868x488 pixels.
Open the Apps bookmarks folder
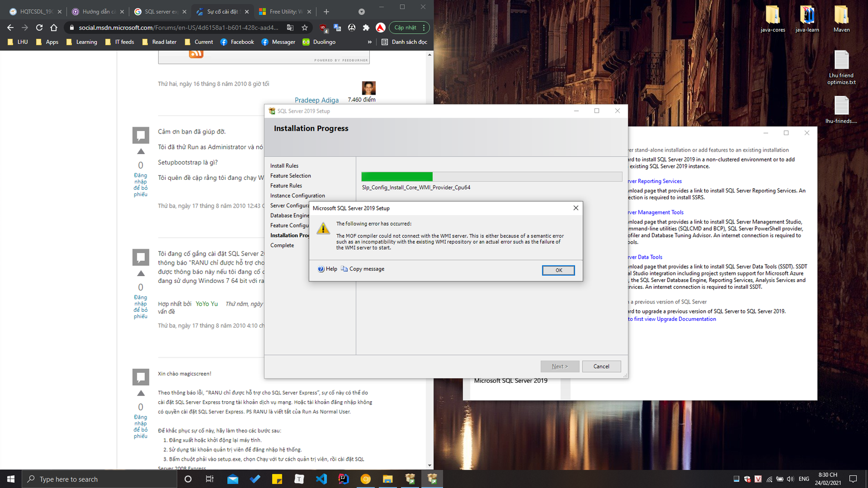[47, 42]
